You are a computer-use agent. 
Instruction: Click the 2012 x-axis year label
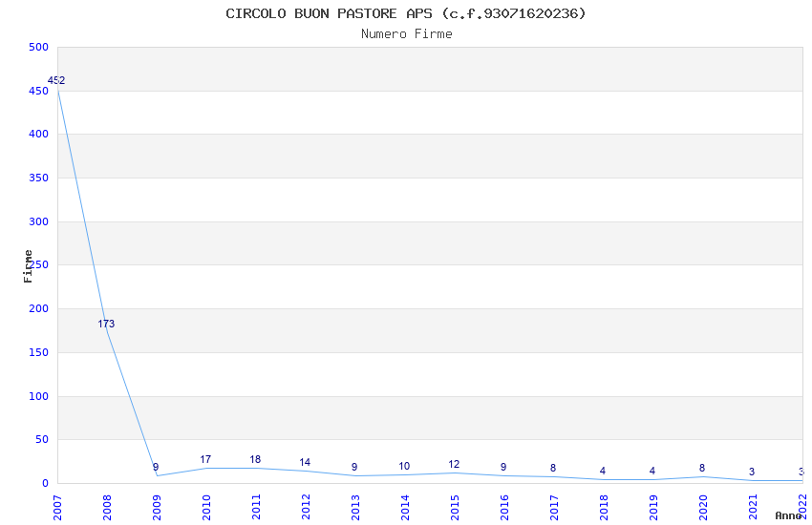click(306, 508)
